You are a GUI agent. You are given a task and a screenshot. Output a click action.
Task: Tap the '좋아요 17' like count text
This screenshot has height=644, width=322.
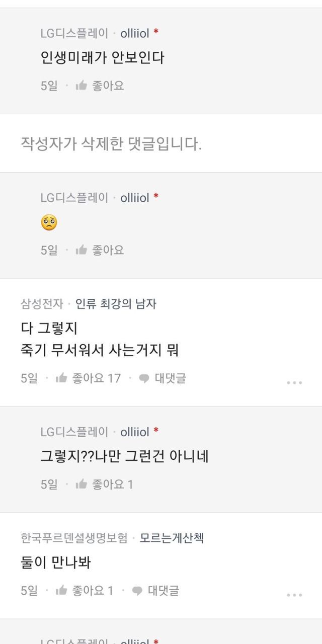(x=97, y=378)
